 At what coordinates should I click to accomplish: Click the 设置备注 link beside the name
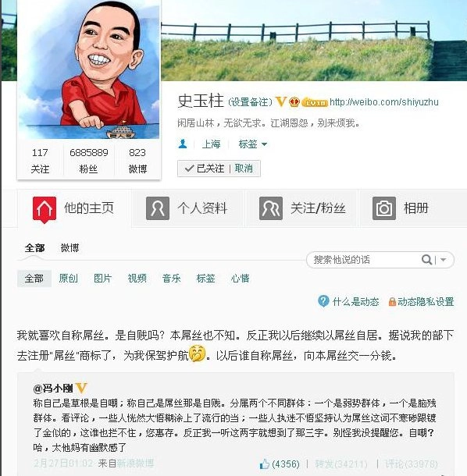(x=250, y=102)
